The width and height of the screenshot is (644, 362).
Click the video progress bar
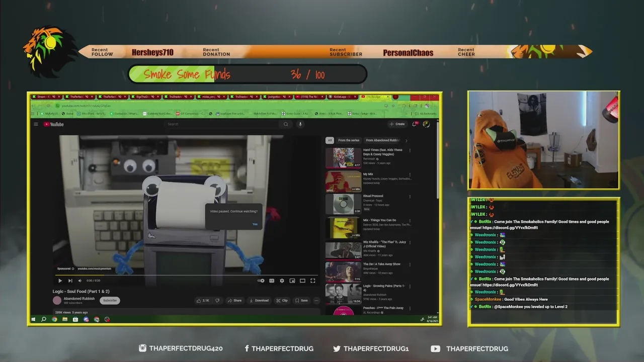187,276
